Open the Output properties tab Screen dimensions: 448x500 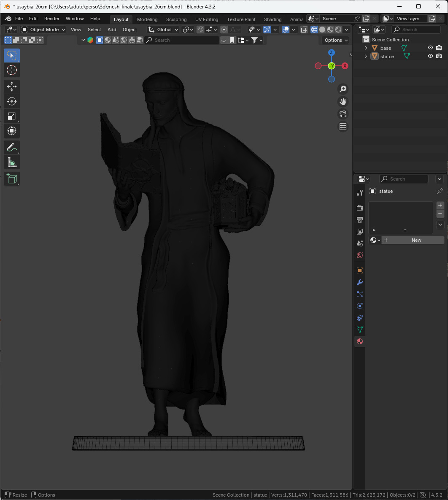[360, 220]
